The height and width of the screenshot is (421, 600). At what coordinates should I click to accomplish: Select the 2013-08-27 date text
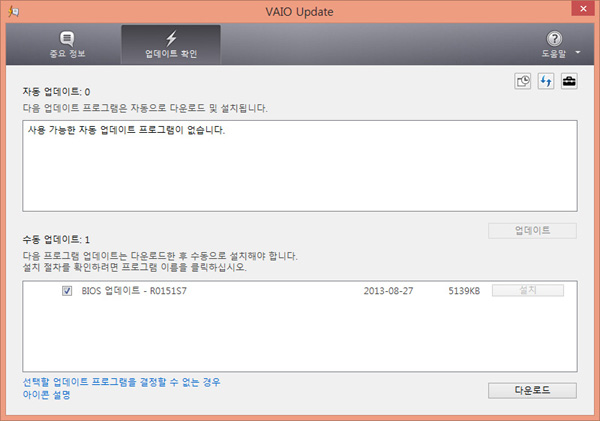click(388, 291)
